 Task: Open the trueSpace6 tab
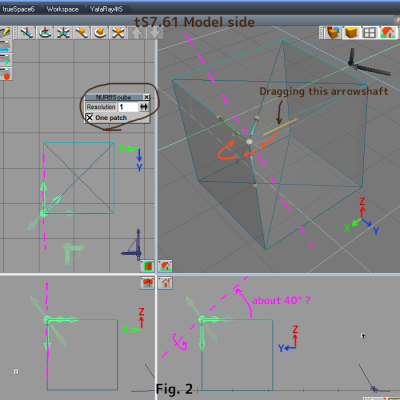[x=19, y=9]
